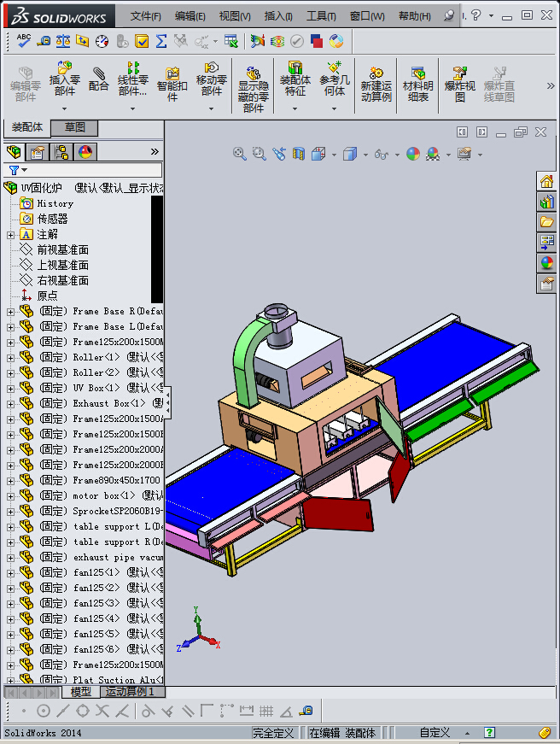Screen dimensions: 560x744
Task: Open the 窗口(W) menu
Action: [367, 16]
